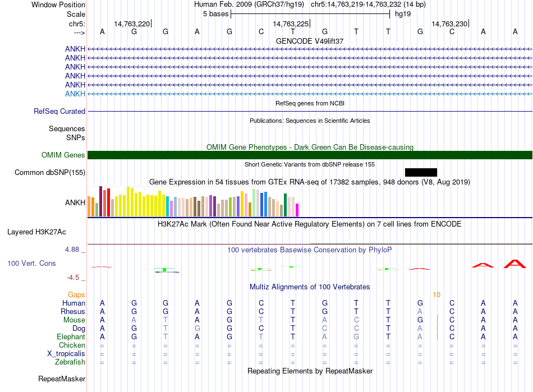The height and width of the screenshot is (392, 533).
Task: Click the magenta last GTEx expression bar
Action: pyautogui.click(x=297, y=210)
